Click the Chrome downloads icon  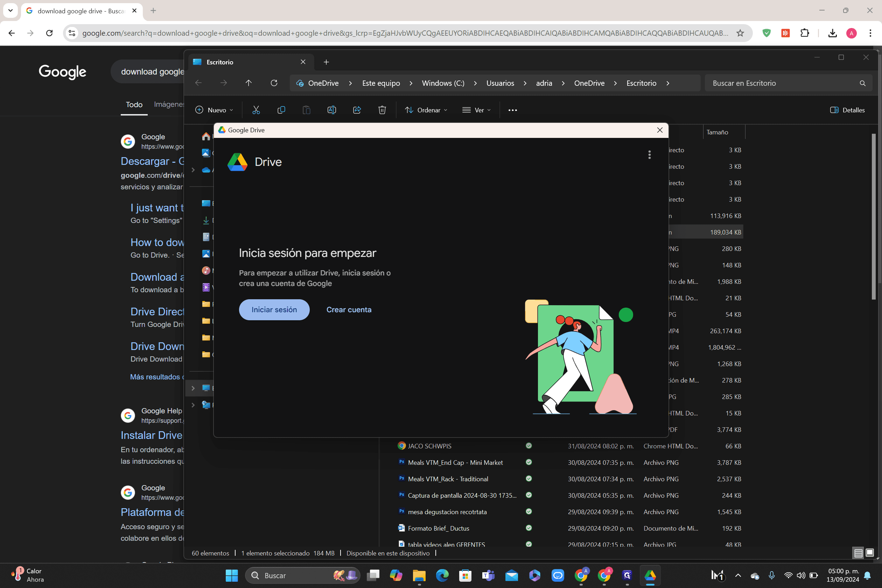tap(833, 33)
